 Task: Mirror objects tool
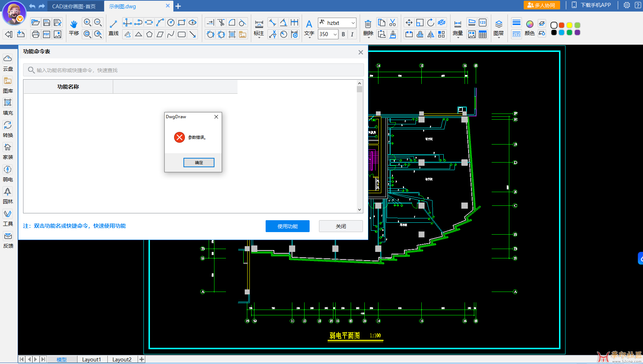(x=431, y=34)
